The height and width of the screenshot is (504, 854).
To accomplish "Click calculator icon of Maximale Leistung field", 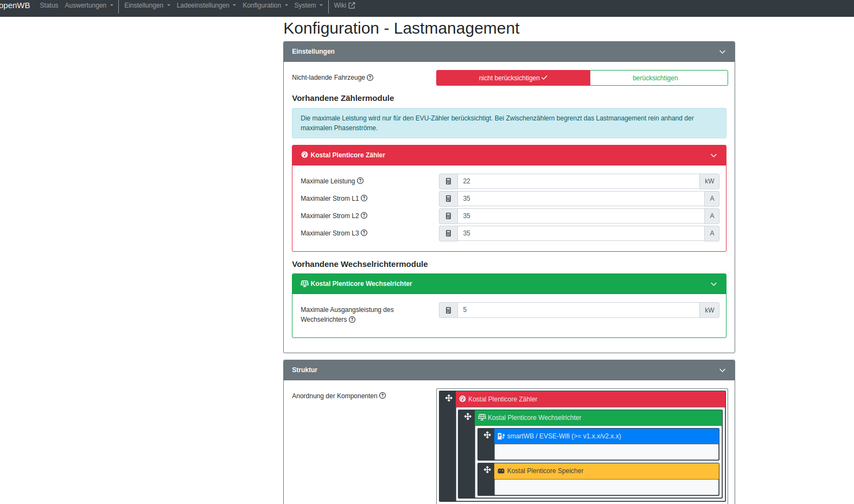I will pyautogui.click(x=448, y=181).
